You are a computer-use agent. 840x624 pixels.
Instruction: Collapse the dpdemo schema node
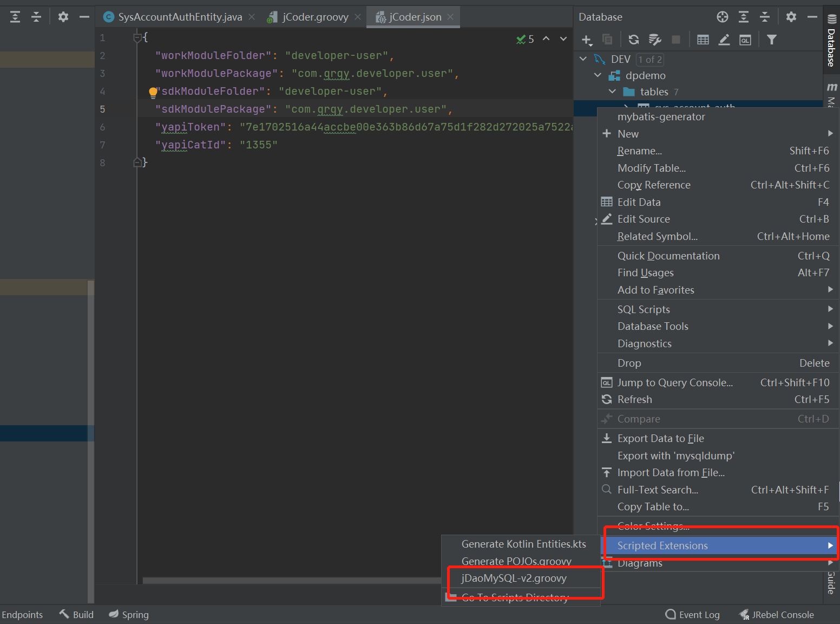coord(598,75)
